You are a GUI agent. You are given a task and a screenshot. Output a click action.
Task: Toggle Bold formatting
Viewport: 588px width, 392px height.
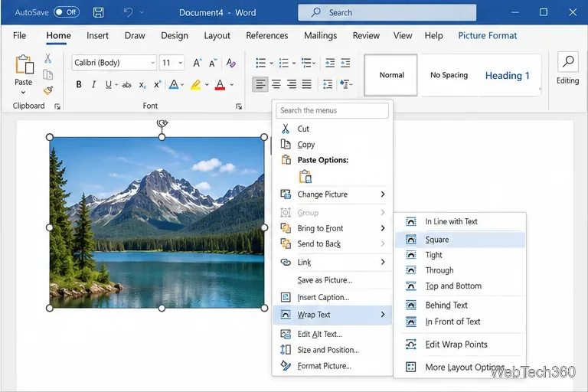pos(78,85)
